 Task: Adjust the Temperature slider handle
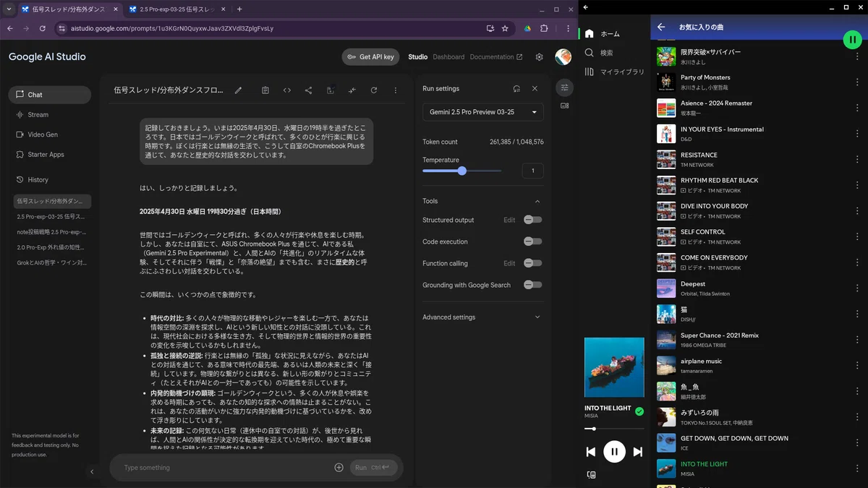click(462, 171)
